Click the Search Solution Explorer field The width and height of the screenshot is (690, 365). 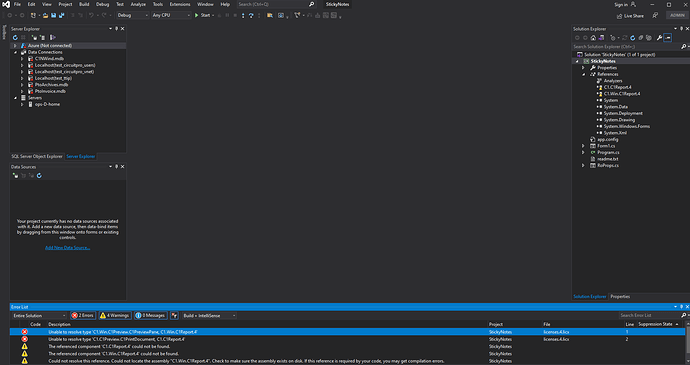click(x=626, y=46)
